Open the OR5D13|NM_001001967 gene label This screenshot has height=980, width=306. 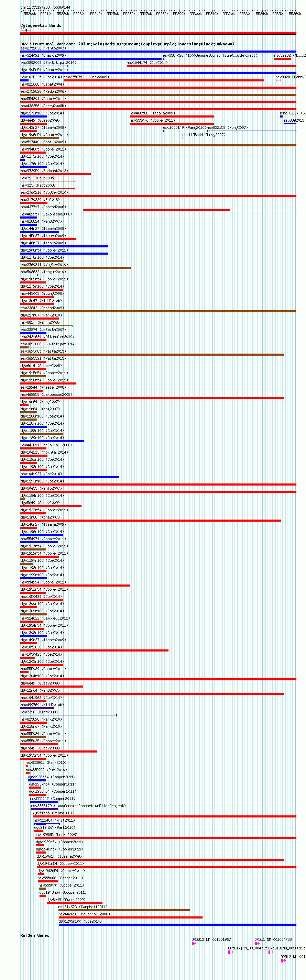pos(211,940)
